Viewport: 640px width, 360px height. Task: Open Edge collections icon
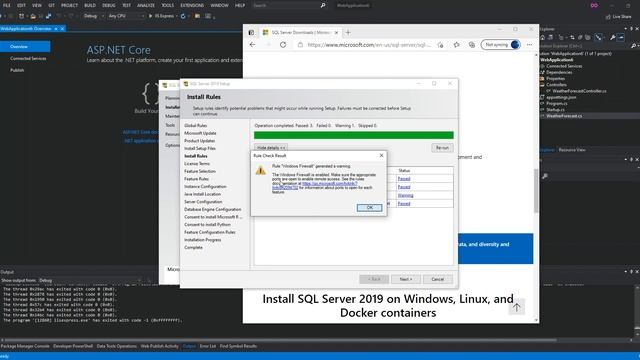tap(472, 45)
